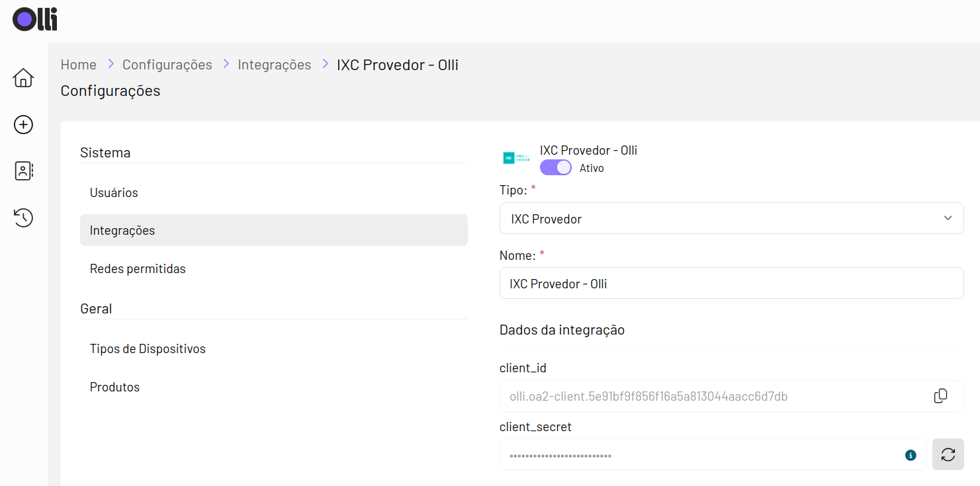Image resolution: width=980 pixels, height=486 pixels.
Task: Click the IXC Provedor integration logo
Action: (x=517, y=158)
